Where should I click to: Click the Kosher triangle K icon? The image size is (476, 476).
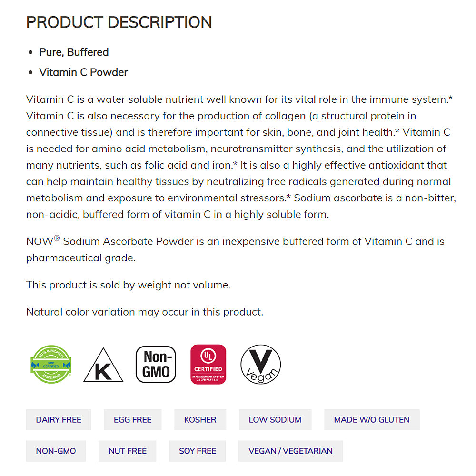click(103, 366)
